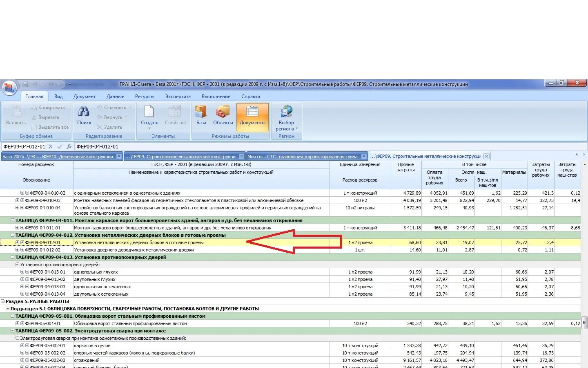This screenshot has width=588, height=368.
Task: Click the cancel X icon in formula bar
Action: 51,146
